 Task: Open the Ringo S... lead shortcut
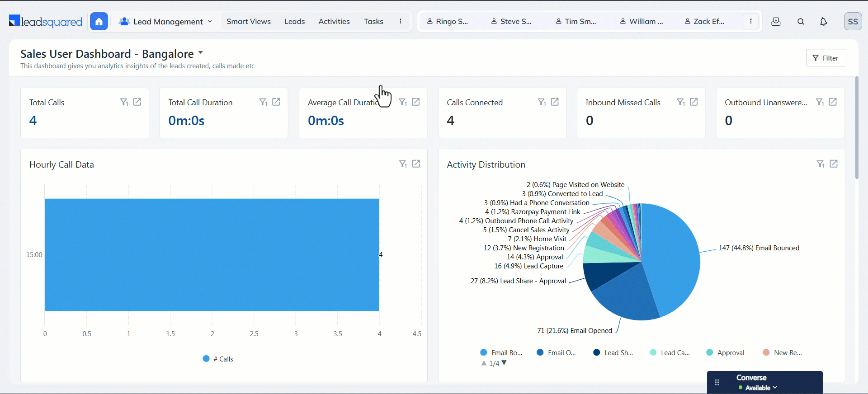(447, 21)
